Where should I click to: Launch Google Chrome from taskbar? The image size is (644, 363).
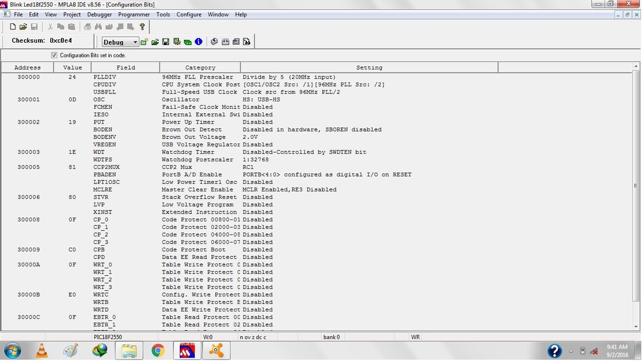coord(157,351)
